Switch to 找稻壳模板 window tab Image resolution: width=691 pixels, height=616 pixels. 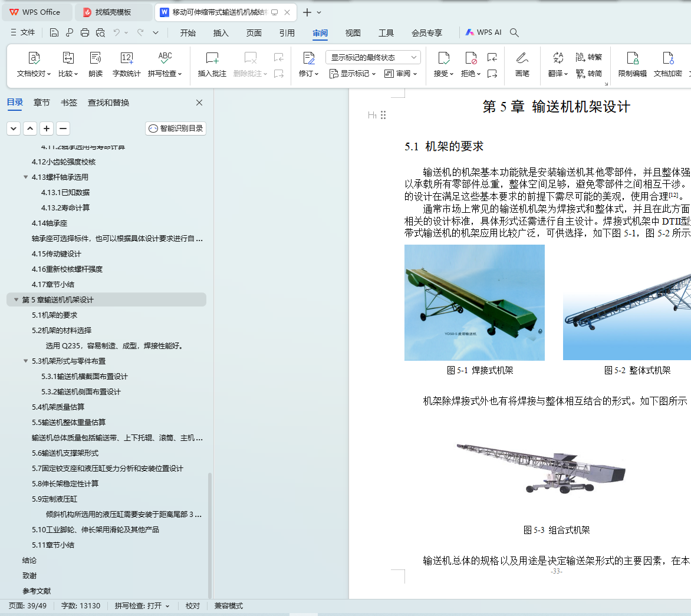[x=113, y=12]
